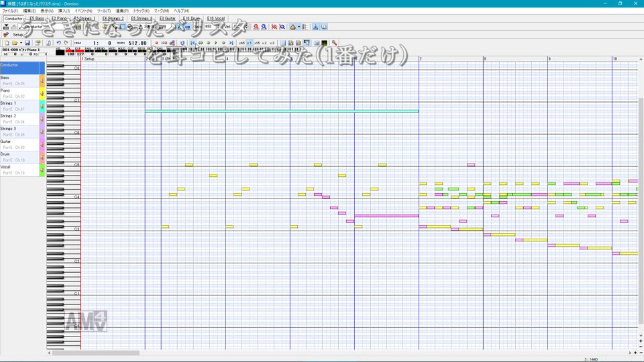Open the ツール(T) menu
Image resolution: width=644 pixels, height=362 pixels.
tap(104, 11)
